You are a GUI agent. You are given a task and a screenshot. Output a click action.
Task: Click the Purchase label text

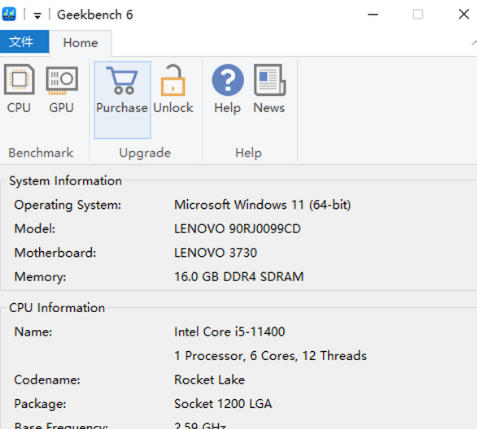point(122,108)
